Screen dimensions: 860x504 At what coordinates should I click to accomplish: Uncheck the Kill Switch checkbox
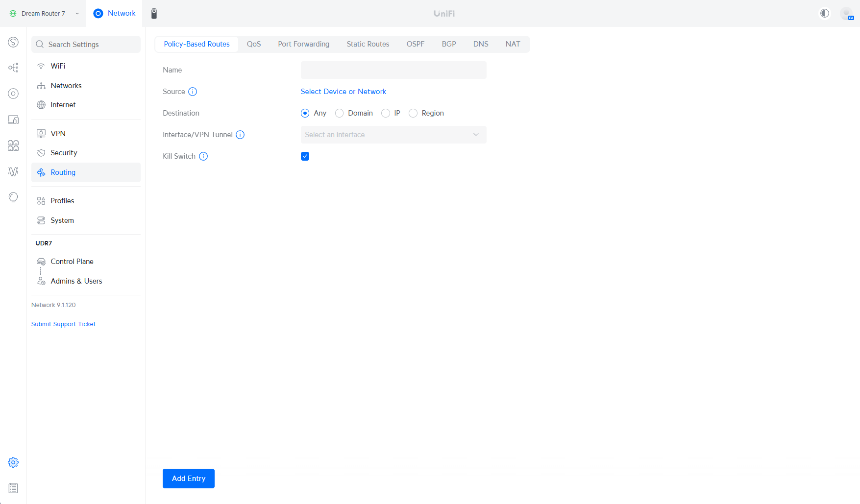pyautogui.click(x=305, y=156)
